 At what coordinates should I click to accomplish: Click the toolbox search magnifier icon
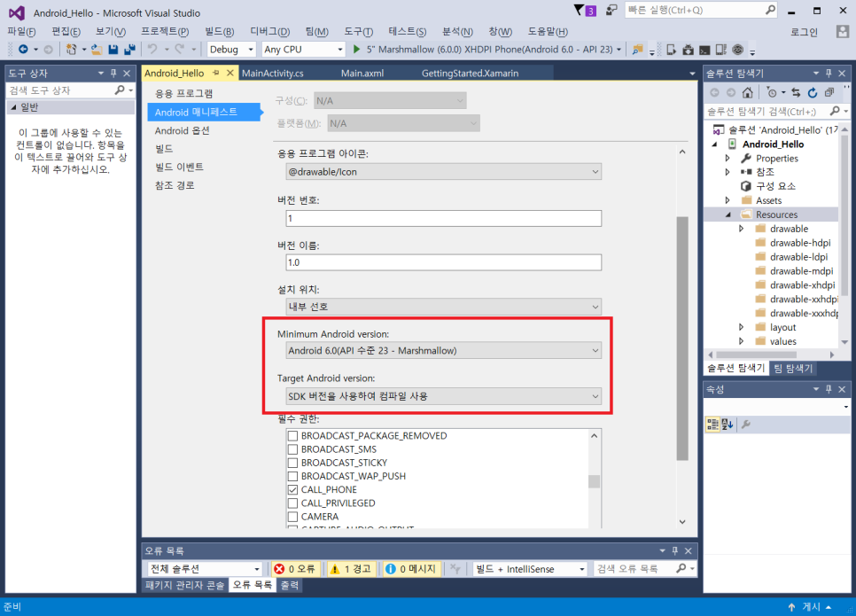click(120, 90)
